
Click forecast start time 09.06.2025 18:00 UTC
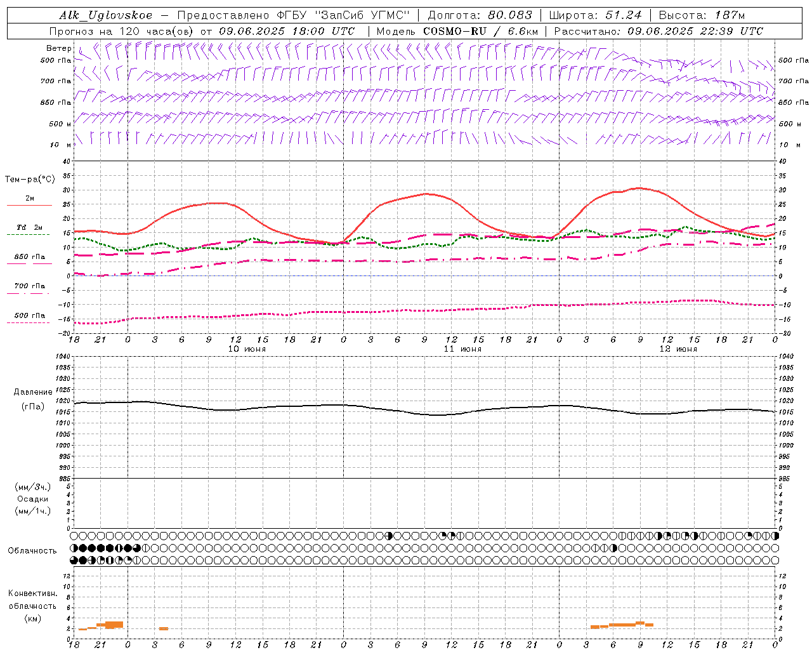(x=287, y=31)
